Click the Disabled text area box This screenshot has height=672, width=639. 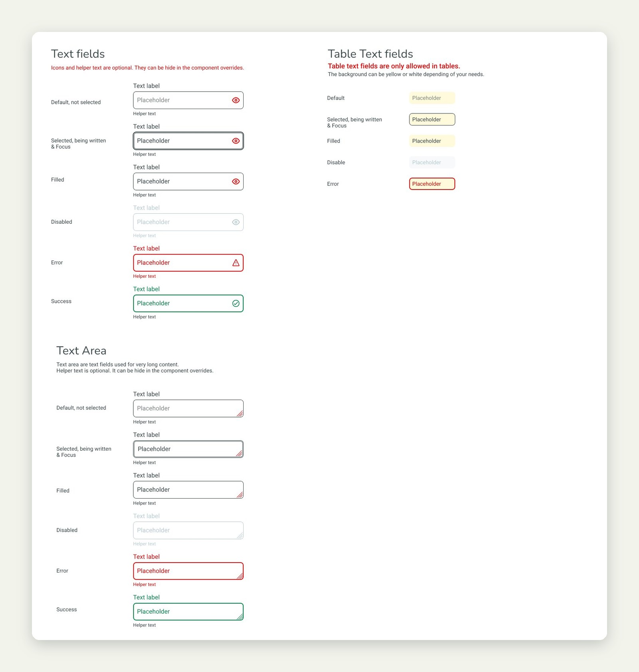pyautogui.click(x=188, y=531)
